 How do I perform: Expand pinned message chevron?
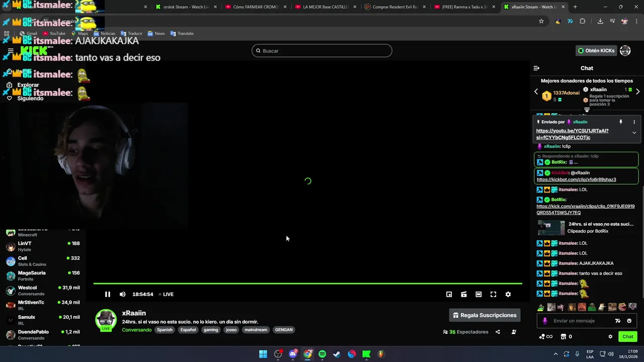[x=634, y=133]
